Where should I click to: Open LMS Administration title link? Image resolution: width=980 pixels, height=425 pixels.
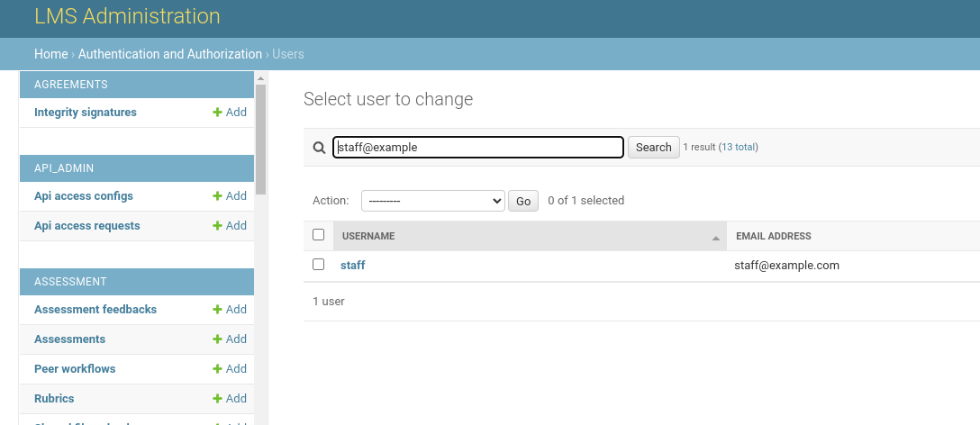click(128, 15)
